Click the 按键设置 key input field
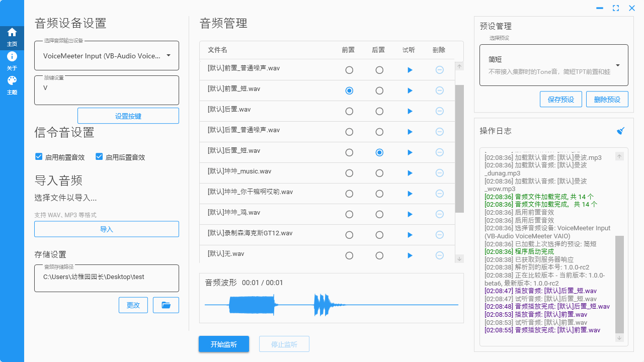Screen dimensions: 644x362 tap(107, 90)
